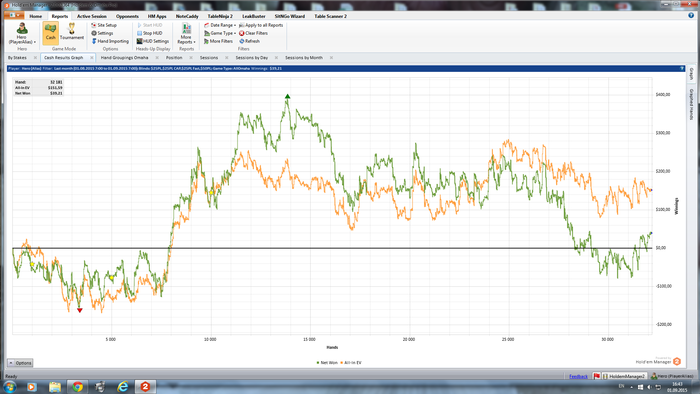Toggle All-In EV legend series

click(351, 363)
